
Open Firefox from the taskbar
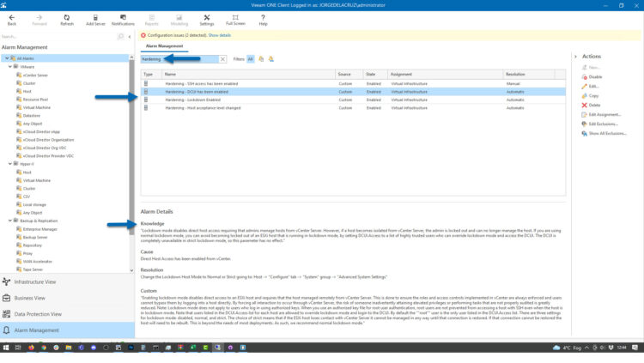[x=31, y=348]
